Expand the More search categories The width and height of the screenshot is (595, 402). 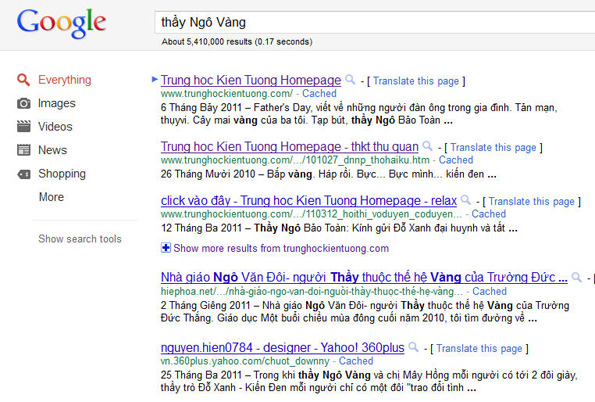click(x=51, y=197)
